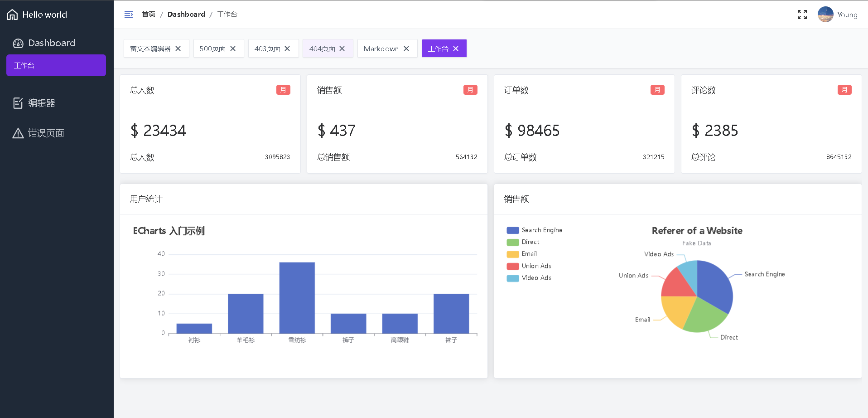The width and height of the screenshot is (868, 418).
Task: Toggle fullscreen mode icon
Action: [x=802, y=15]
